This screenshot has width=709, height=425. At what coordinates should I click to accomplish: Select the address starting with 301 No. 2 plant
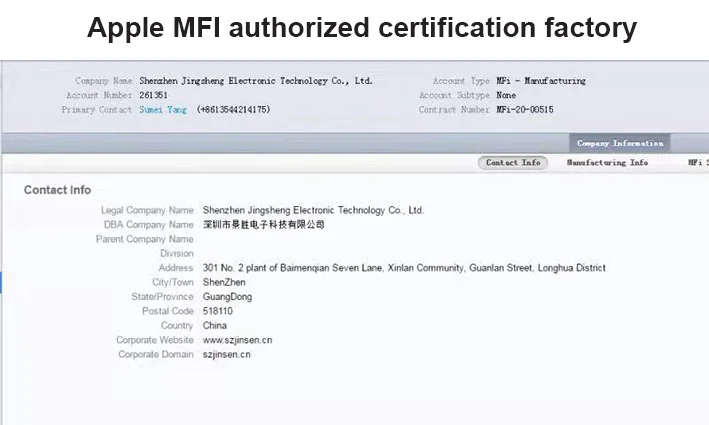[x=404, y=268]
